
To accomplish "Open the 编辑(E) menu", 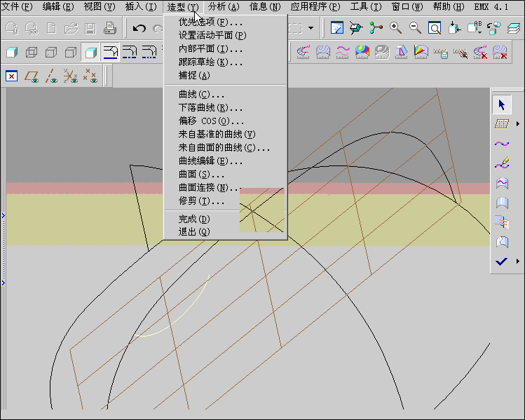I will pos(58,6).
